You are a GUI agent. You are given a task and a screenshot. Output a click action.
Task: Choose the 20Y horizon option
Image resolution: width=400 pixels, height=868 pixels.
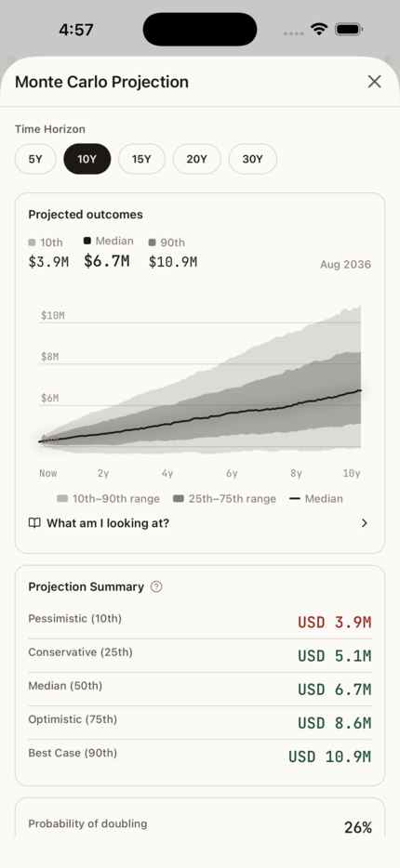point(196,160)
